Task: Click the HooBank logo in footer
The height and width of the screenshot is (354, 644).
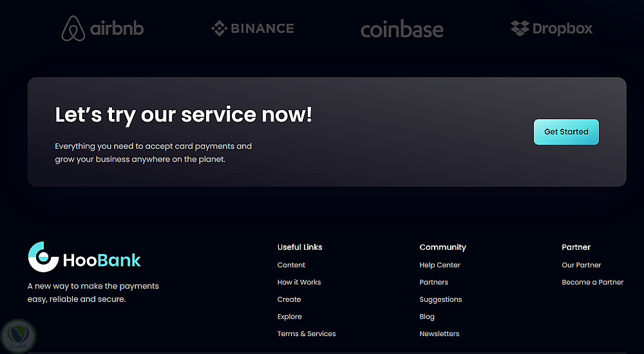Action: (x=84, y=257)
